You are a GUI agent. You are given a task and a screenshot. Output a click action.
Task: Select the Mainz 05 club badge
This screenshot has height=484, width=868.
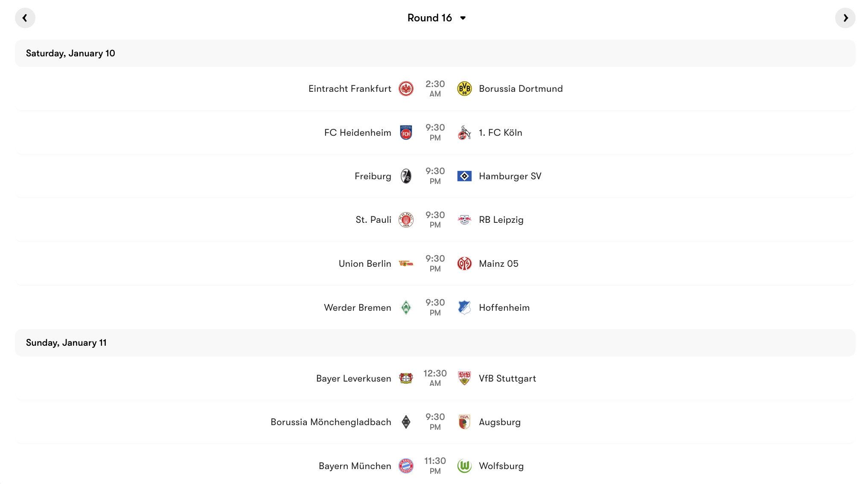point(464,263)
